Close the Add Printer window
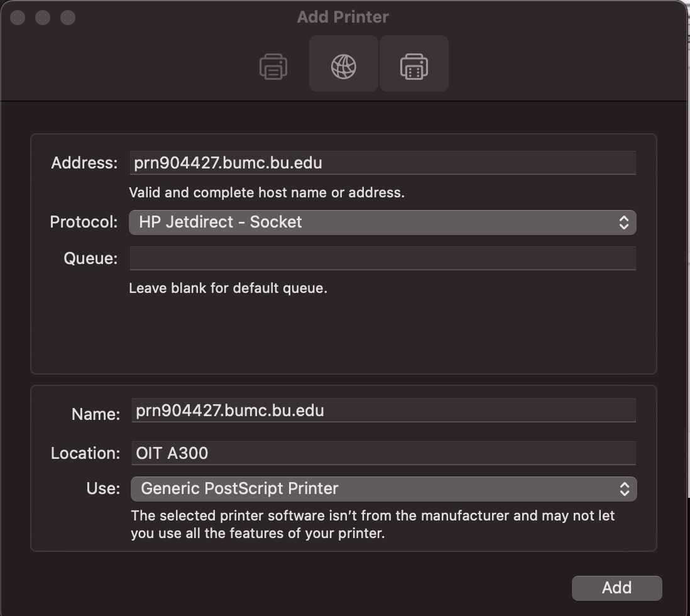The height and width of the screenshot is (616, 690). pos(18,18)
